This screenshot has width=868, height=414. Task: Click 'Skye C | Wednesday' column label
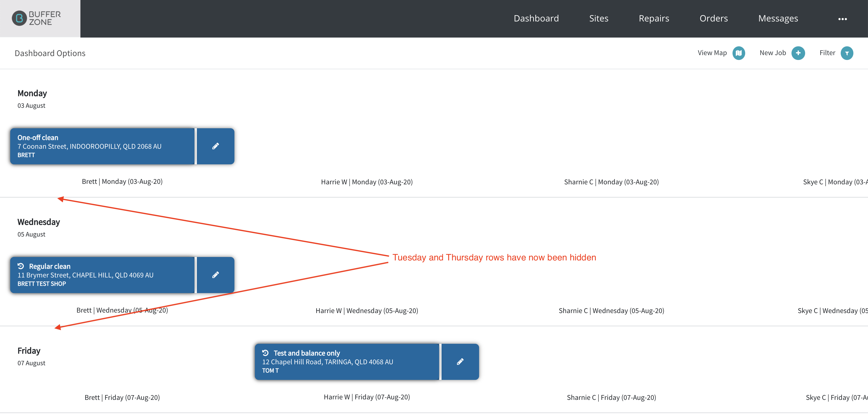[x=832, y=311]
